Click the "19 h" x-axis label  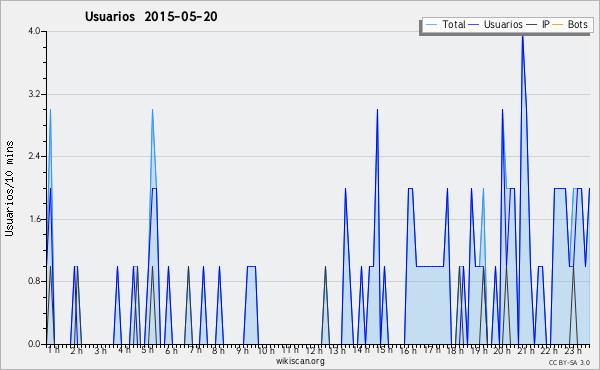(x=479, y=350)
